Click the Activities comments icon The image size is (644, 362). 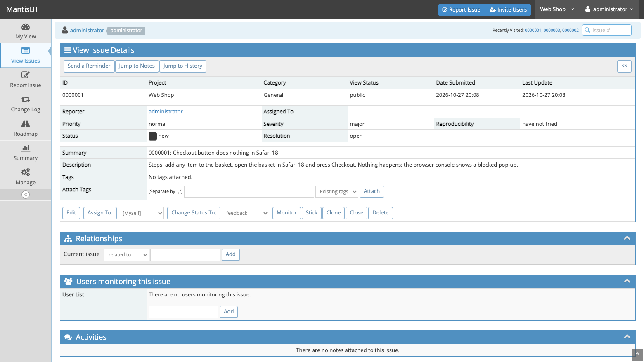pos(68,337)
